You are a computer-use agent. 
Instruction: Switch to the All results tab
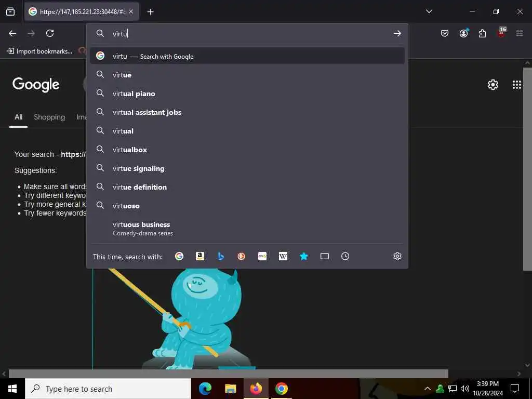tap(18, 117)
